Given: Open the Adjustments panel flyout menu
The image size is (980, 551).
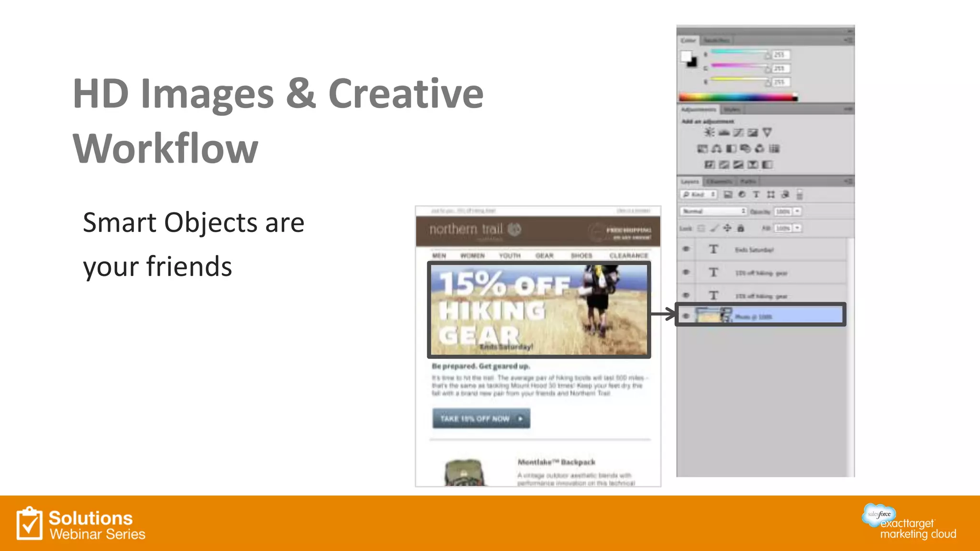Looking at the screenshot, I should pyautogui.click(x=848, y=110).
